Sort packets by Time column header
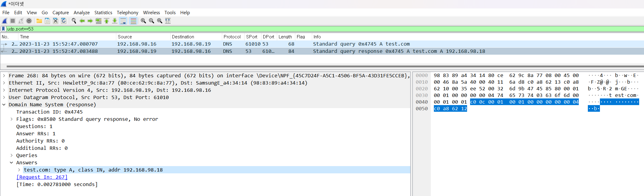This screenshot has height=196, width=644. point(67,37)
